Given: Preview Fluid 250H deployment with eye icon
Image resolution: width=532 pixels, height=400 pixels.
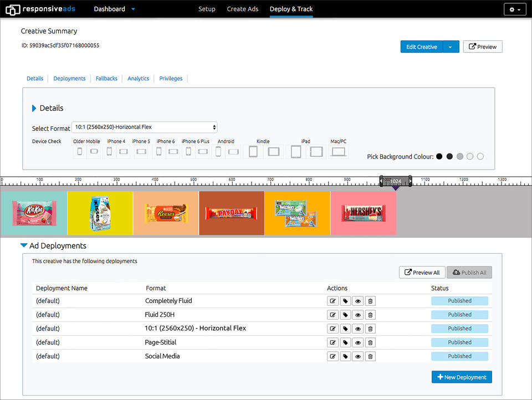Looking at the screenshot, I should (x=358, y=315).
